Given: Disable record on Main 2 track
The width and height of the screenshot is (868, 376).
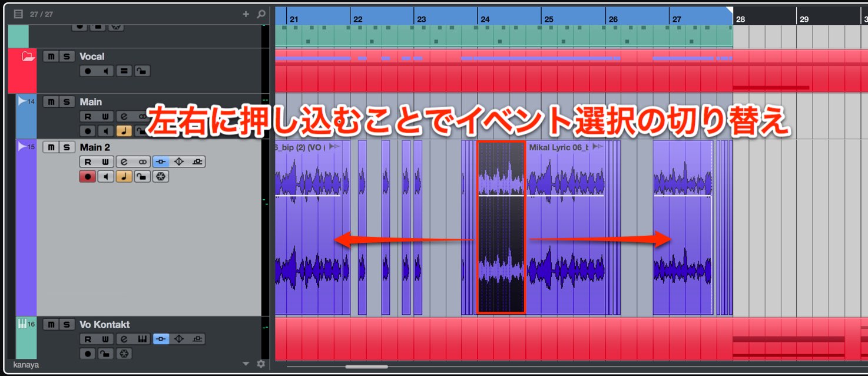Looking at the screenshot, I should coord(88,176).
